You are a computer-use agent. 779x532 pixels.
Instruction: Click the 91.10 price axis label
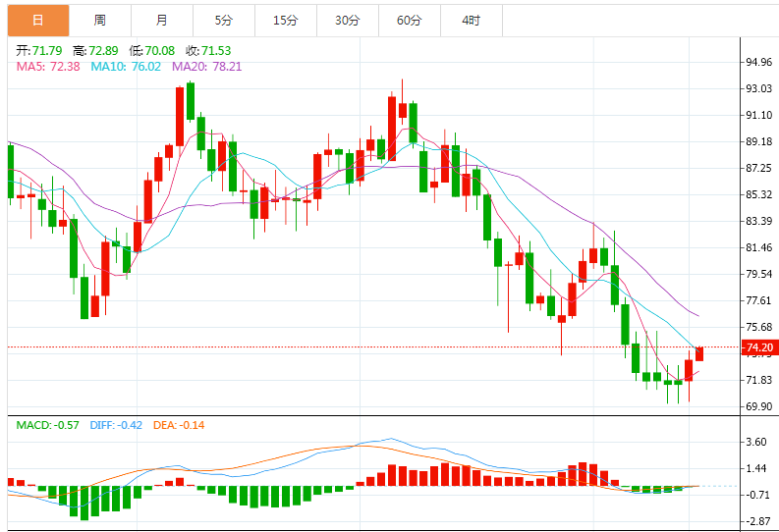759,115
